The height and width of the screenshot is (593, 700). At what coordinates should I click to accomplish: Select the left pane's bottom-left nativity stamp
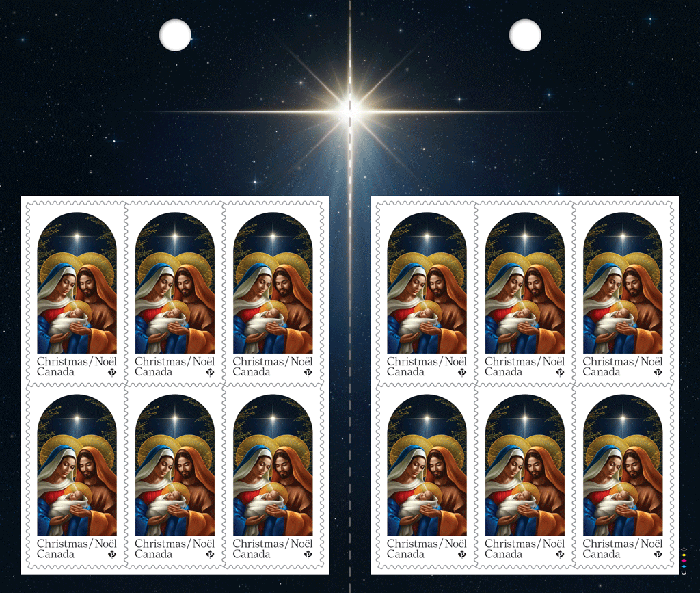[77, 477]
